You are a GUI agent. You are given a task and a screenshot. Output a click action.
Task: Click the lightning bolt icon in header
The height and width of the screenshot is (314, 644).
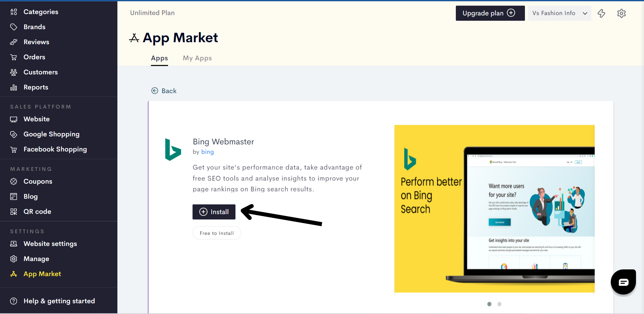coord(601,13)
